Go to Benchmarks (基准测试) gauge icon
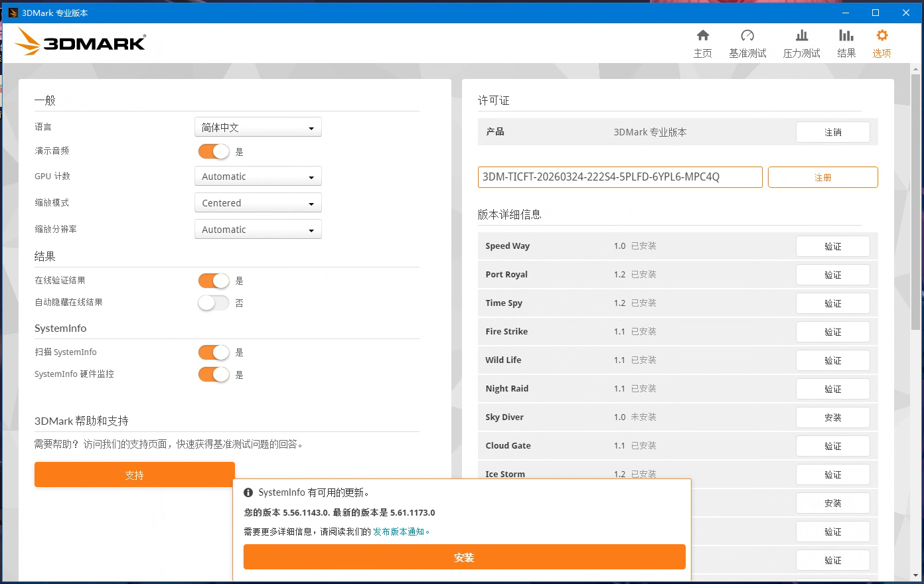The image size is (924, 584). [747, 36]
